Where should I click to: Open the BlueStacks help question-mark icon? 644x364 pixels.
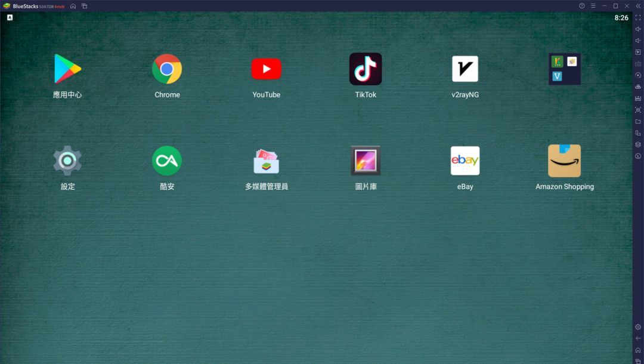tap(581, 6)
